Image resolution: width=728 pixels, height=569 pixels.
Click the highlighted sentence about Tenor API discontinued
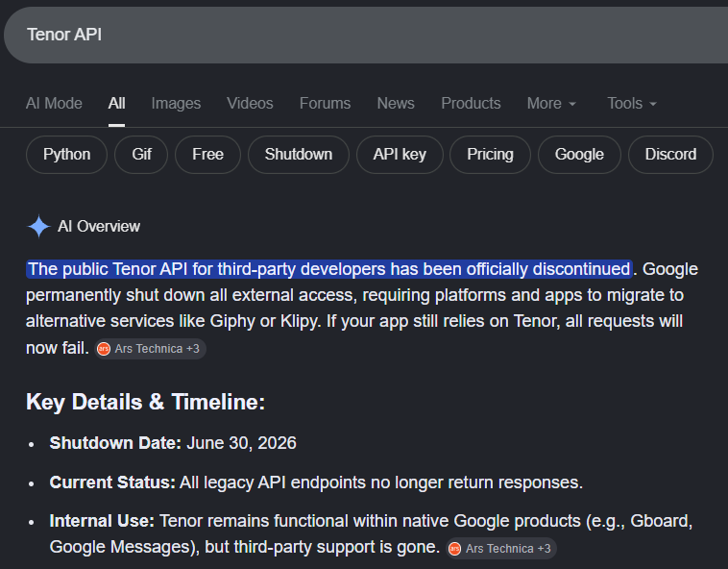point(329,269)
